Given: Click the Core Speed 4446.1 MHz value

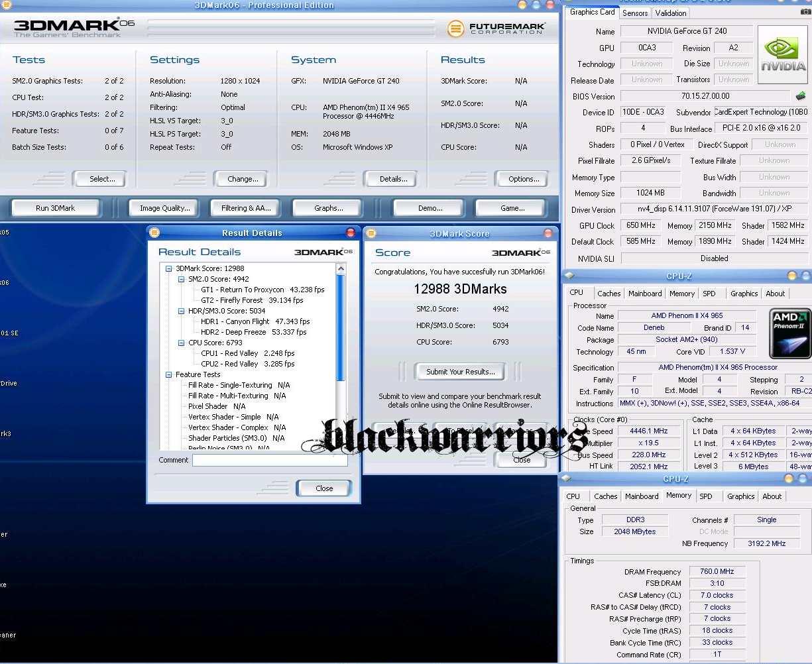Looking at the screenshot, I should [x=648, y=431].
